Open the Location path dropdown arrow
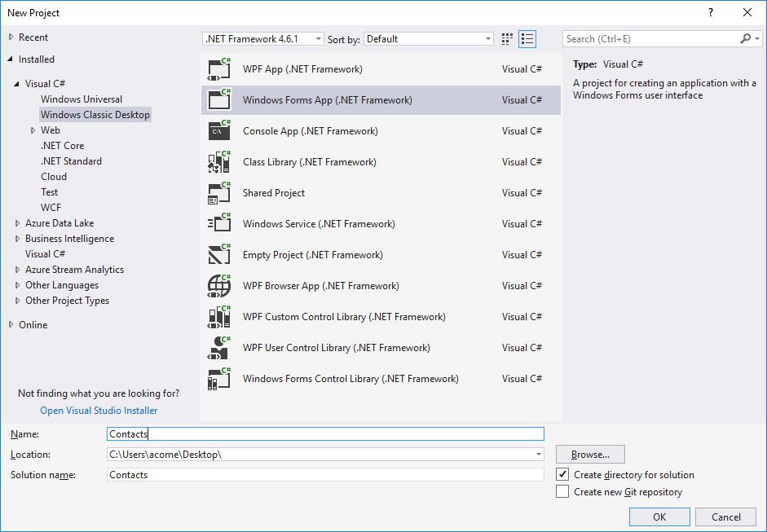767x532 pixels. pyautogui.click(x=538, y=455)
